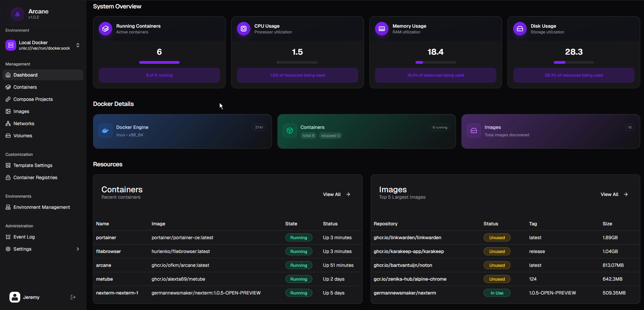Open Container Registries in sidebar

click(35, 177)
